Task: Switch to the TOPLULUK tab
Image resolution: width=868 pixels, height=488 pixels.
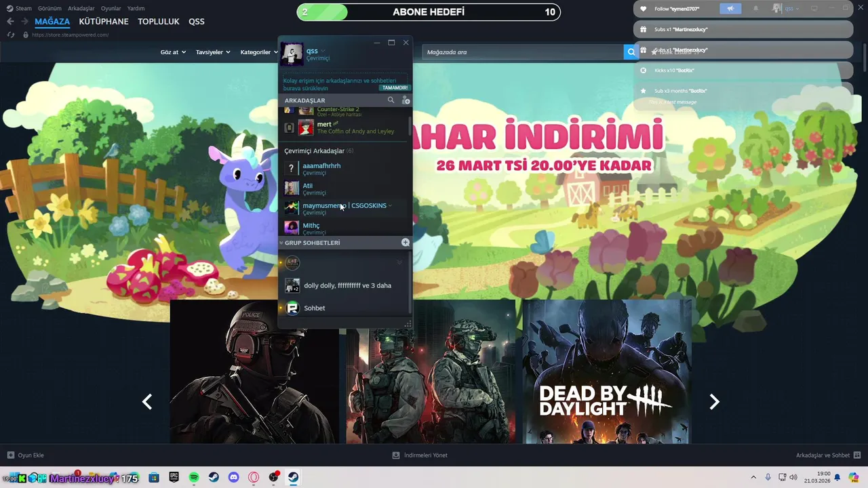Action: click(x=159, y=22)
